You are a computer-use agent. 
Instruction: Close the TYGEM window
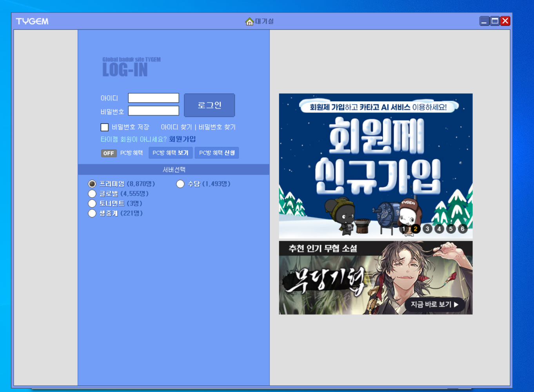point(505,21)
